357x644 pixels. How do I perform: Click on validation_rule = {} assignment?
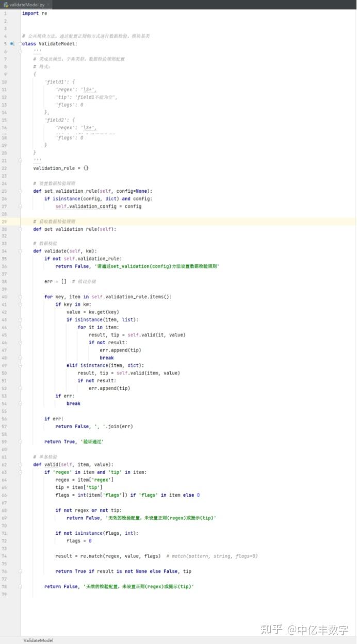[x=61, y=168]
